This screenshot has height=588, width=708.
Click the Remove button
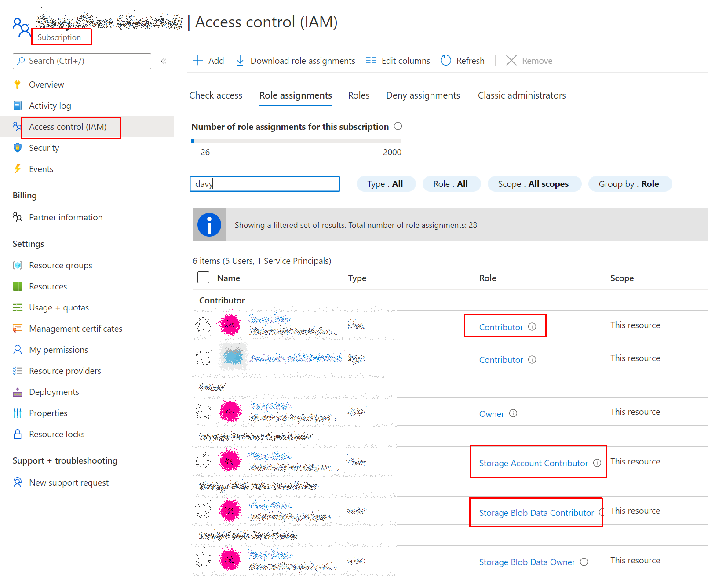(x=529, y=61)
